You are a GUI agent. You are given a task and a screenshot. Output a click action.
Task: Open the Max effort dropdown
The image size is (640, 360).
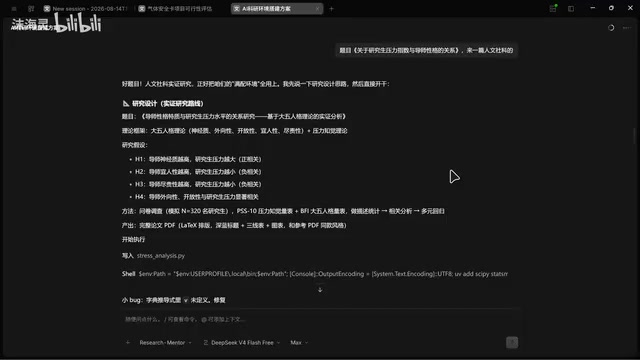tap(299, 342)
